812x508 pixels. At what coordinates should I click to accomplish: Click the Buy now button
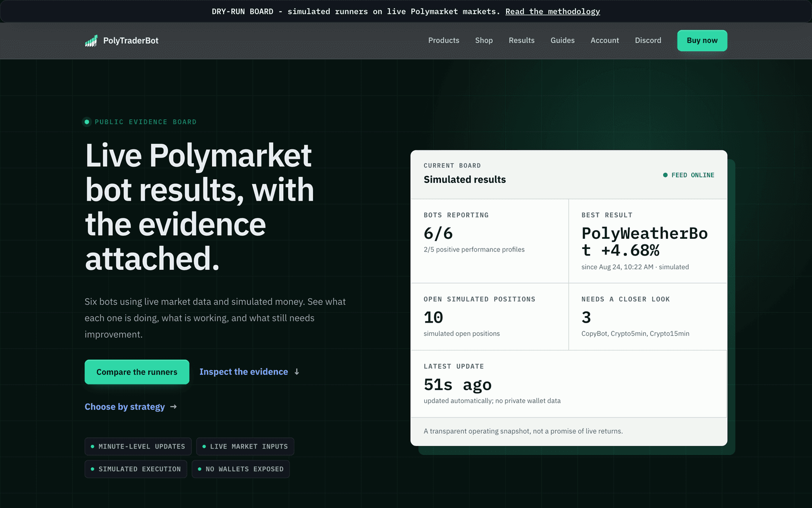click(702, 41)
